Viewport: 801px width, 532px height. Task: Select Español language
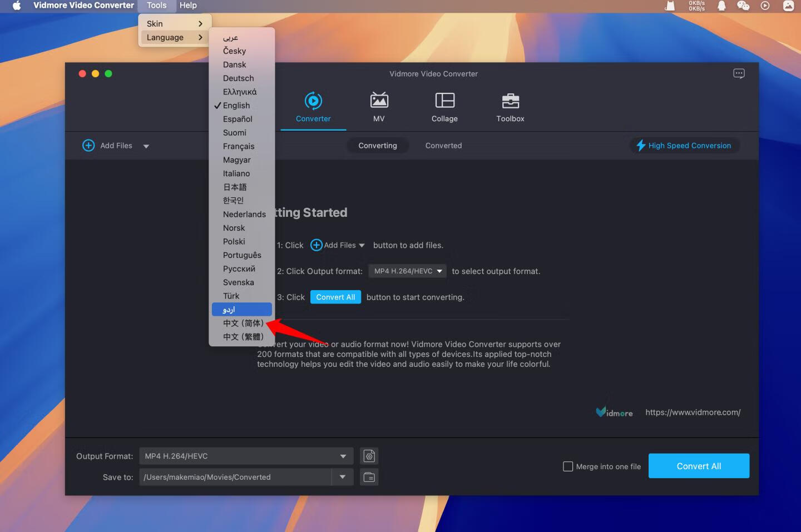coord(242,119)
